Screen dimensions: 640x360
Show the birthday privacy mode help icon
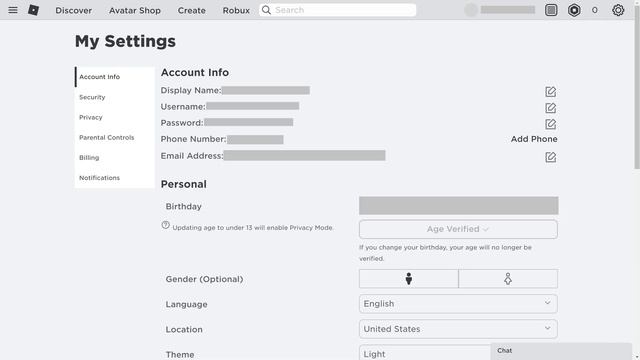click(165, 225)
